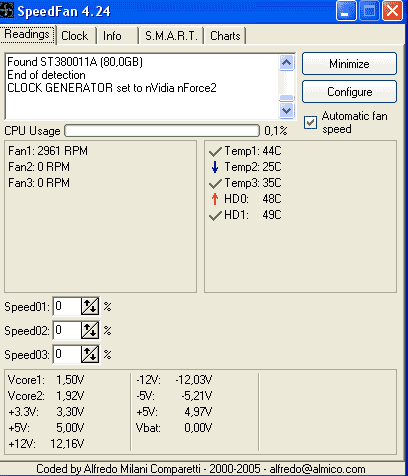This screenshot has width=408, height=476.
Task: Click the blue down arrow beside Temp2
Action: pyautogui.click(x=215, y=167)
